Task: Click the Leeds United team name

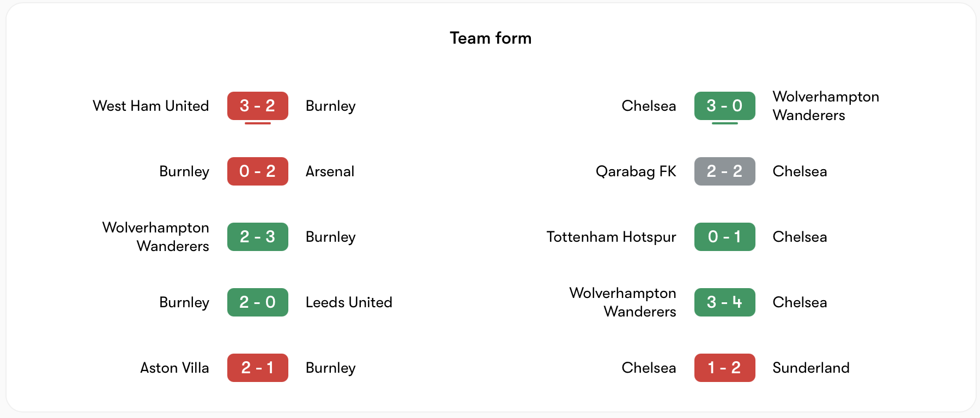Action: pos(350,302)
